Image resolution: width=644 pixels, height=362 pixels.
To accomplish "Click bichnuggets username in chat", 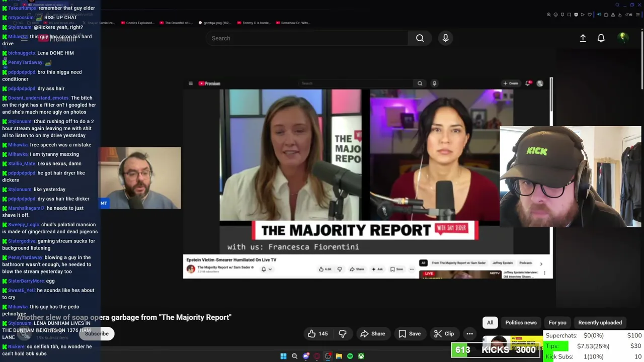I will coord(22,53).
